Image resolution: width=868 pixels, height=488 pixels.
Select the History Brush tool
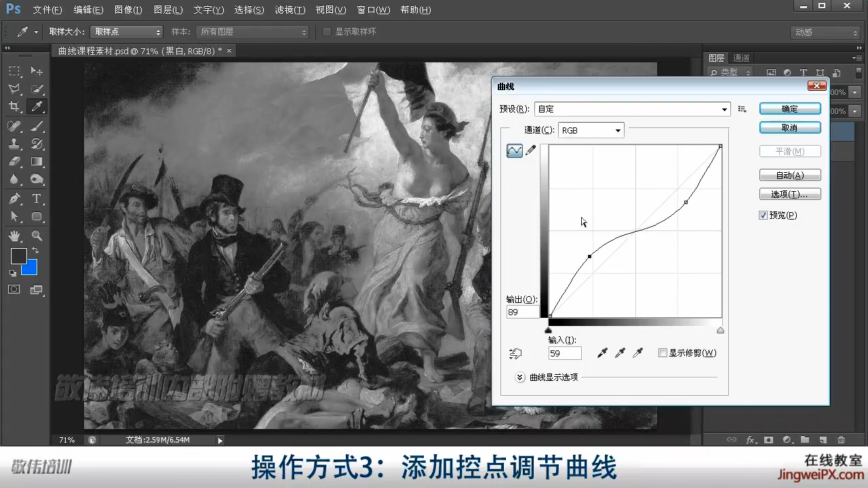tap(37, 144)
